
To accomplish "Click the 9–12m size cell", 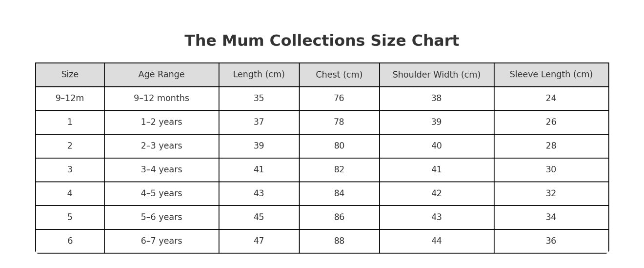I will [x=70, y=99].
